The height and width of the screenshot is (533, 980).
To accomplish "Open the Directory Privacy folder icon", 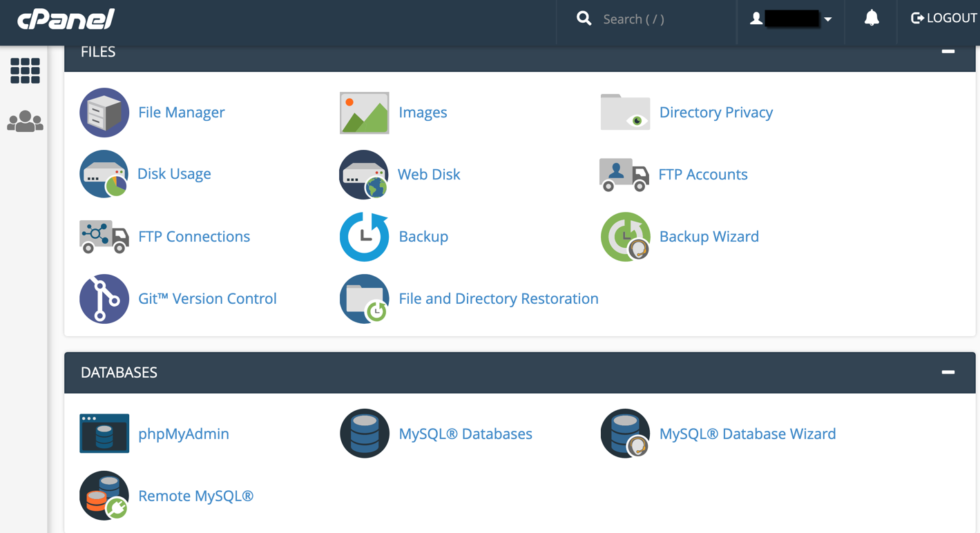I will coord(625,113).
